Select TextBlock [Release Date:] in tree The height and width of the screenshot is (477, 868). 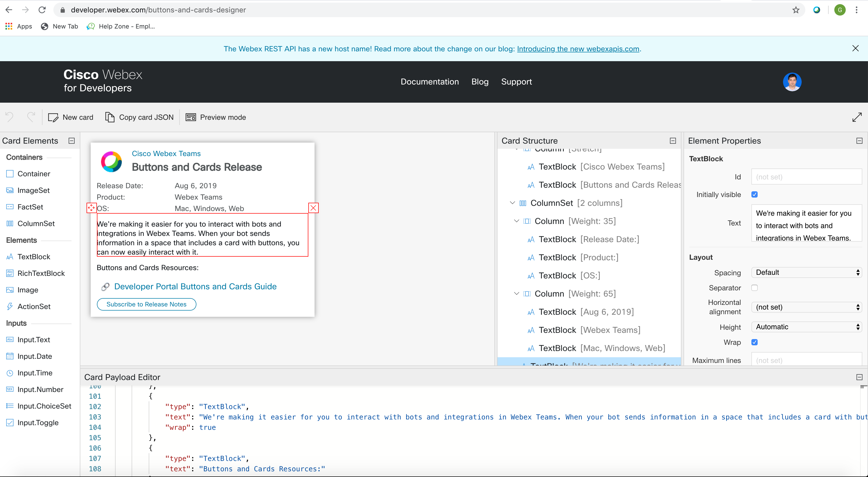click(583, 239)
